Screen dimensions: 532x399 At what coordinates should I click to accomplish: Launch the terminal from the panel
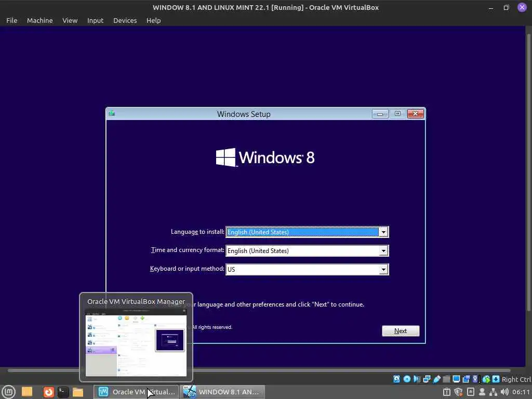click(x=63, y=392)
